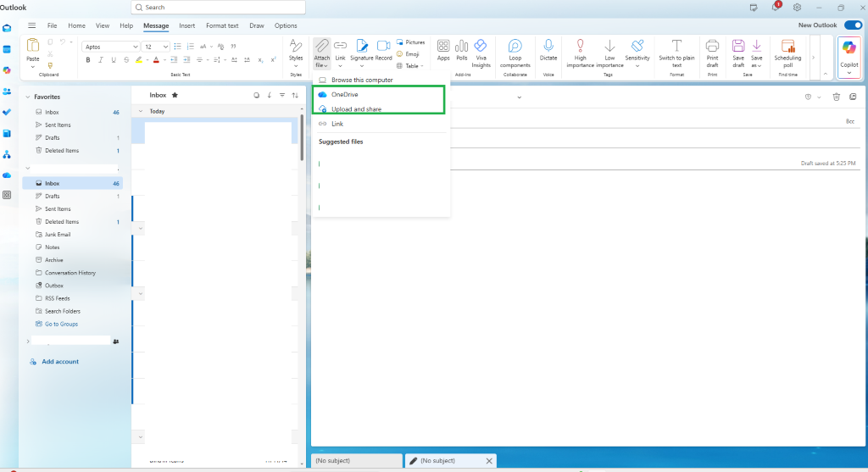Click Switch to plain text
Screen dimensions: 868x472
676,53
